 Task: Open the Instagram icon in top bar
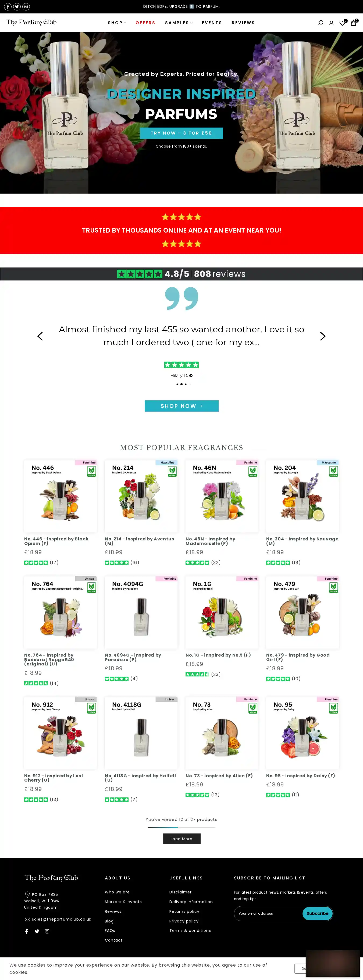[26, 6]
